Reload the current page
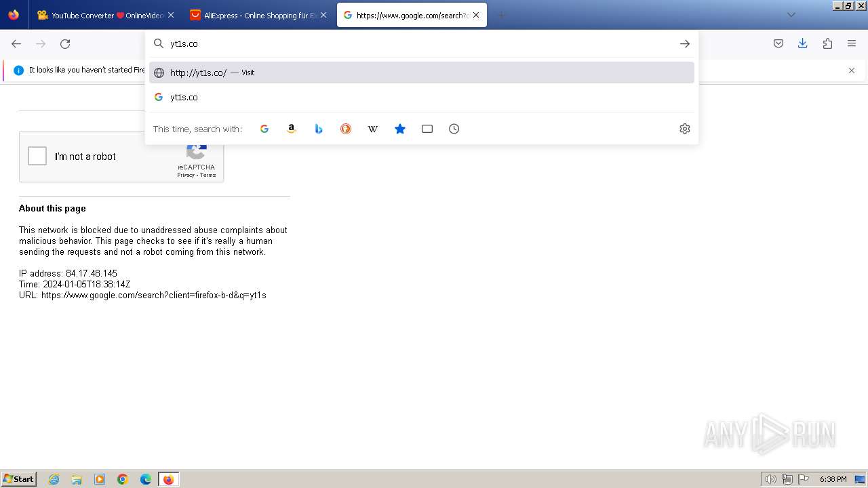Viewport: 868px width, 488px height. coord(65,44)
